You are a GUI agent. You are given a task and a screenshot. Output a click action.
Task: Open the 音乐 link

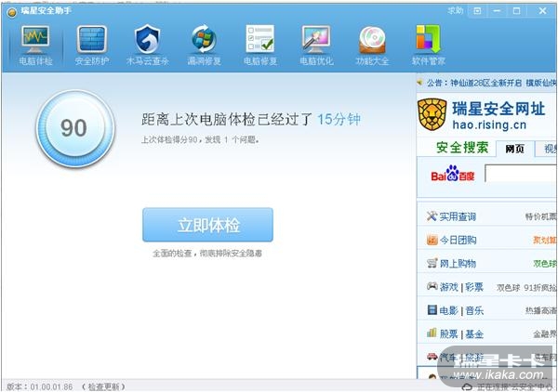pos(474,310)
